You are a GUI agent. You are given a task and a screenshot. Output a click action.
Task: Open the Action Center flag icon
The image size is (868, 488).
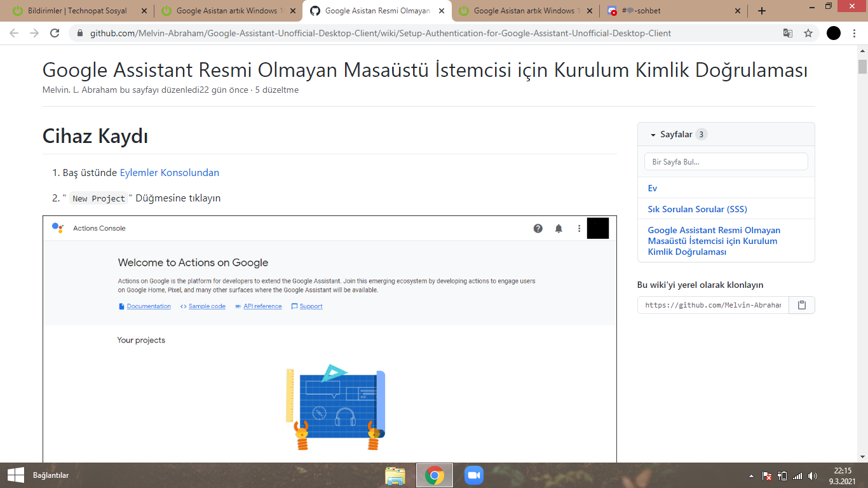tap(768, 476)
